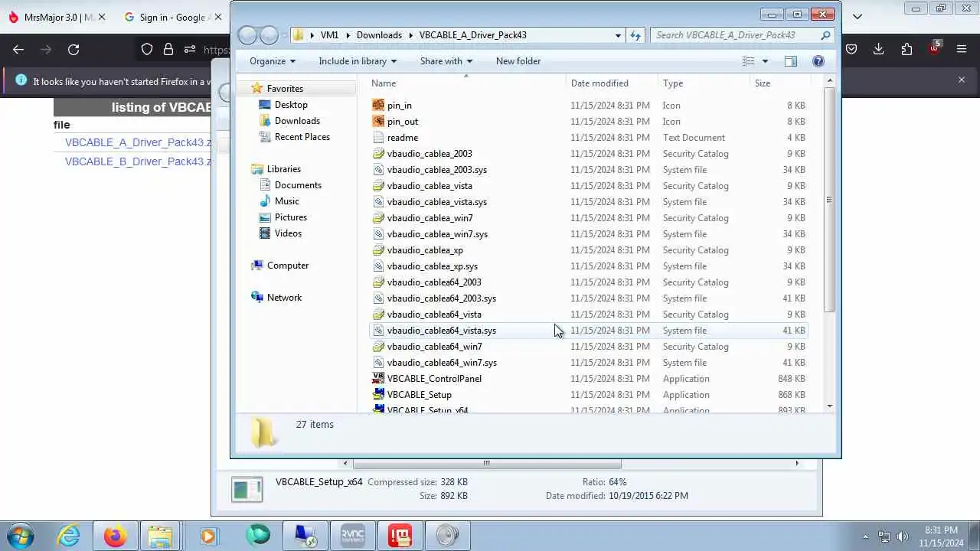This screenshot has height=551, width=980.
Task: Show hidden system tray icons
Action: [x=866, y=536]
